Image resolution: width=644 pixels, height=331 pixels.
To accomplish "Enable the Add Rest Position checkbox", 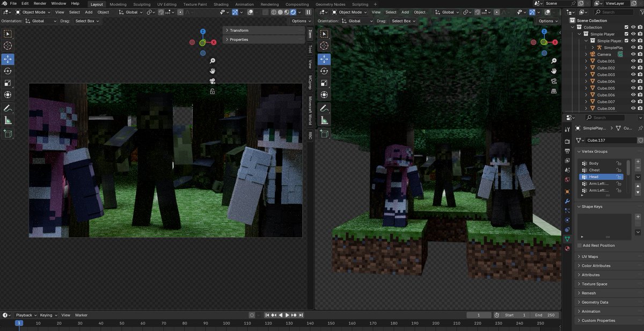I will point(580,246).
